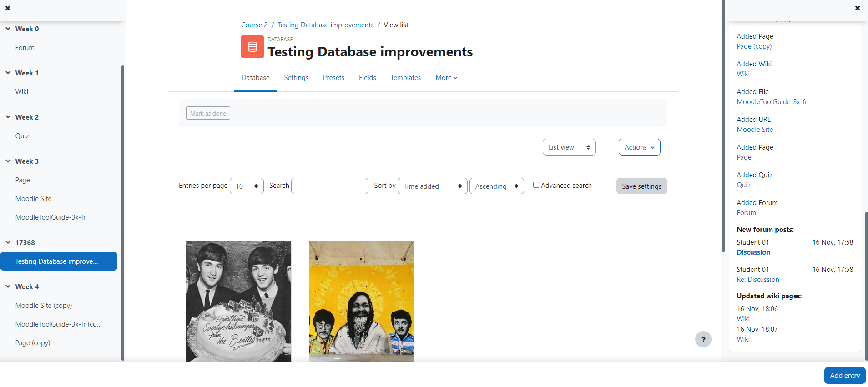
Task: Switch to the Database tab
Action: tap(256, 78)
